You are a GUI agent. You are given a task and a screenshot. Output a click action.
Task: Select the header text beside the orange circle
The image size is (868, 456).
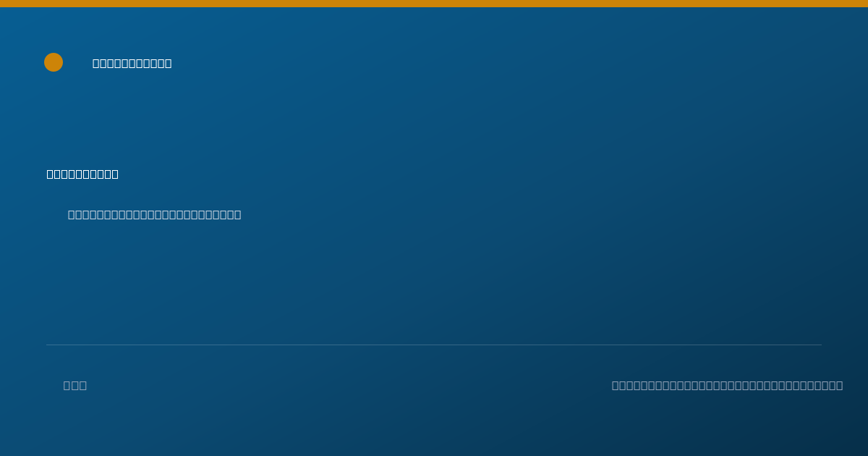point(132,64)
